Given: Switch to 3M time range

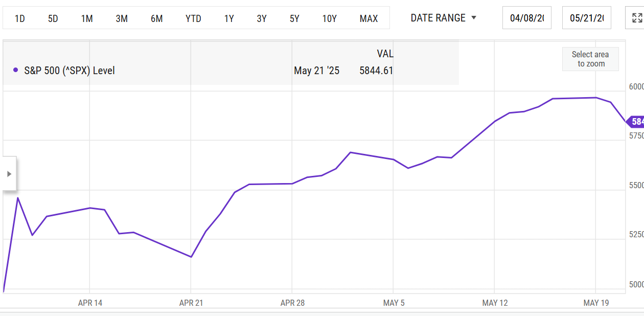Looking at the screenshot, I should click(122, 18).
